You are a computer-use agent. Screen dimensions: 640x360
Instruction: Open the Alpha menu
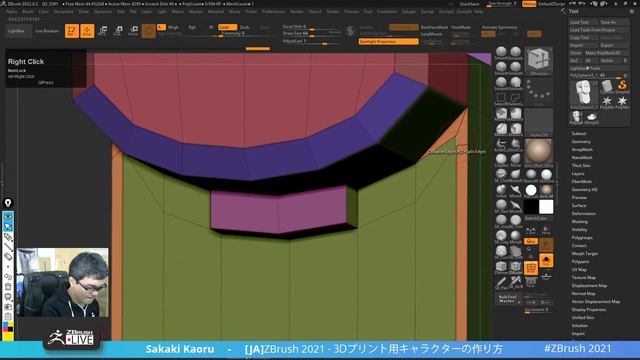[x=11, y=12]
